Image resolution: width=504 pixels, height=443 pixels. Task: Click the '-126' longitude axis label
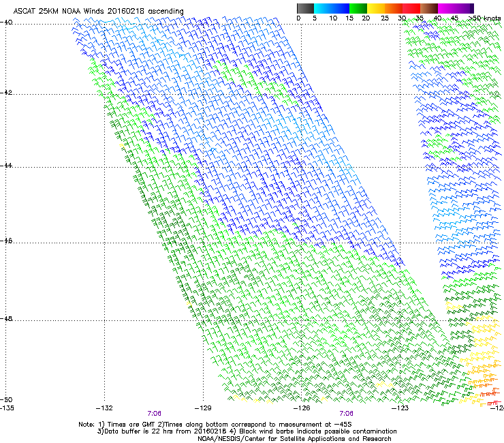click(x=302, y=408)
